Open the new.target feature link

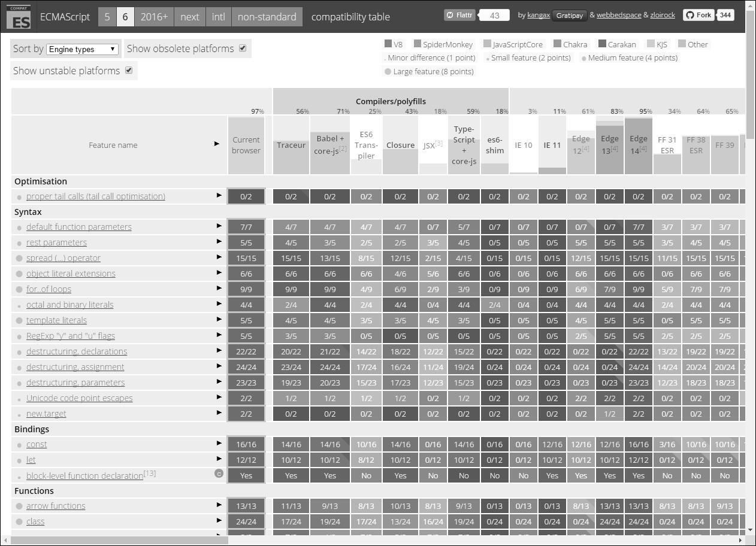click(x=46, y=414)
